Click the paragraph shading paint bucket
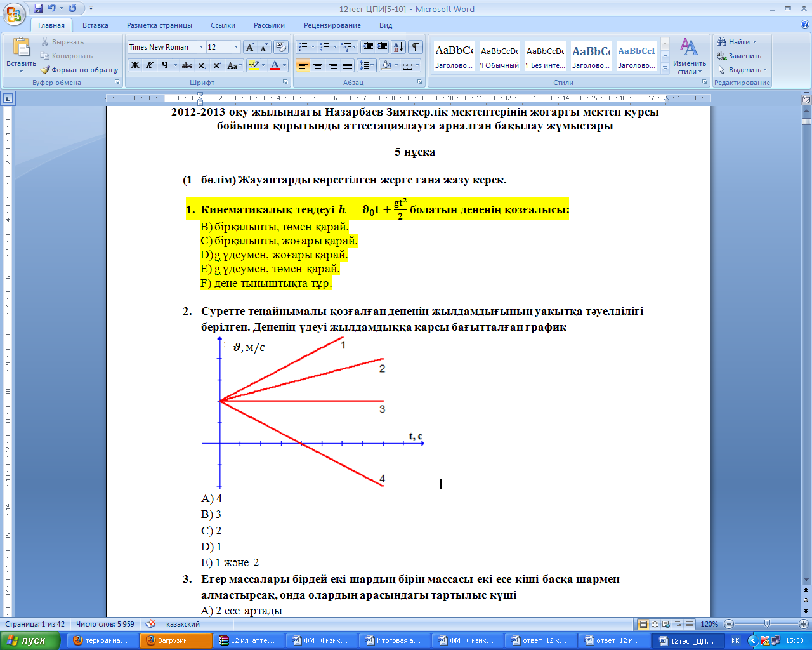This screenshot has height=650, width=812. [386, 65]
